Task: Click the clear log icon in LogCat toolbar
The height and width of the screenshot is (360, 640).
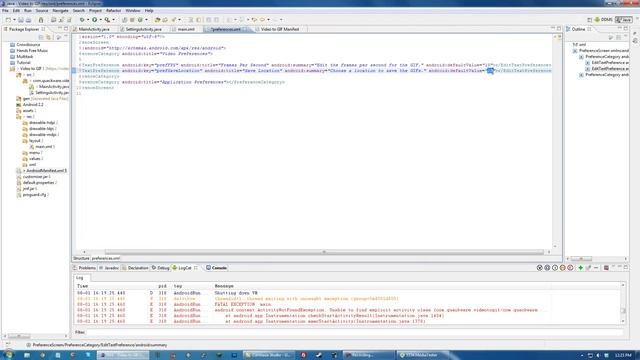Action: 606,268
